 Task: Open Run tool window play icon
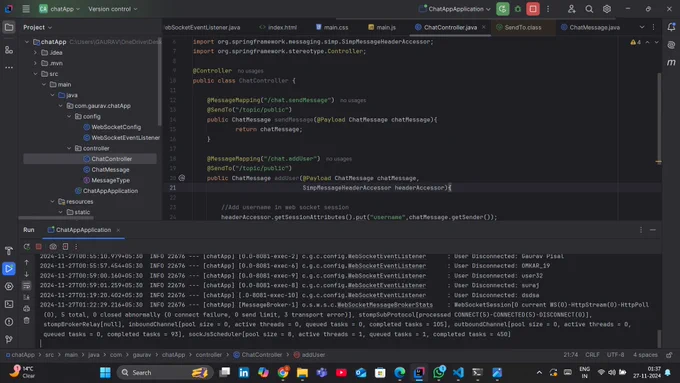9,268
